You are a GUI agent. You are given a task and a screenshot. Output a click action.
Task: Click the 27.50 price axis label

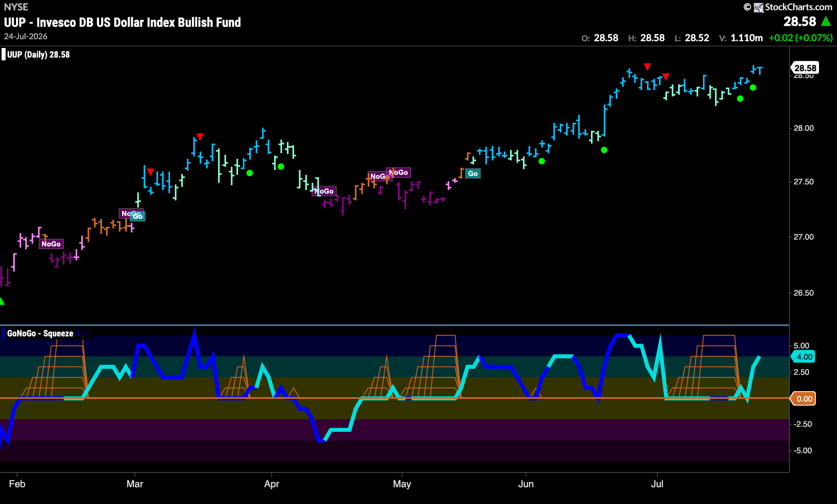click(803, 182)
